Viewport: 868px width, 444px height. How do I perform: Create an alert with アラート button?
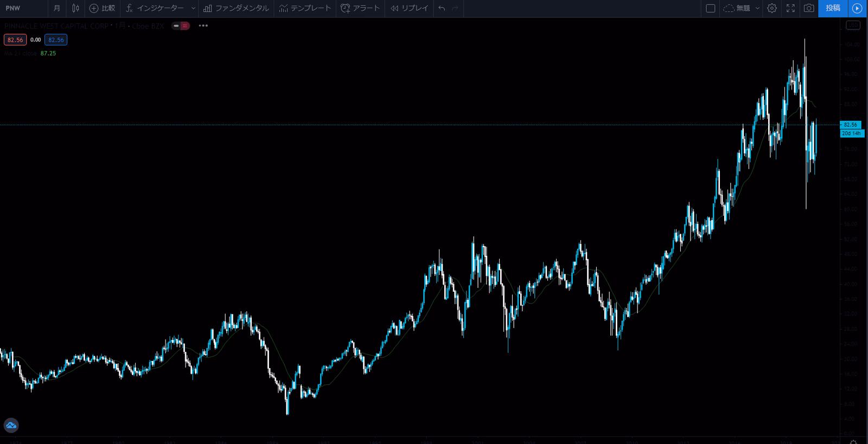point(360,8)
